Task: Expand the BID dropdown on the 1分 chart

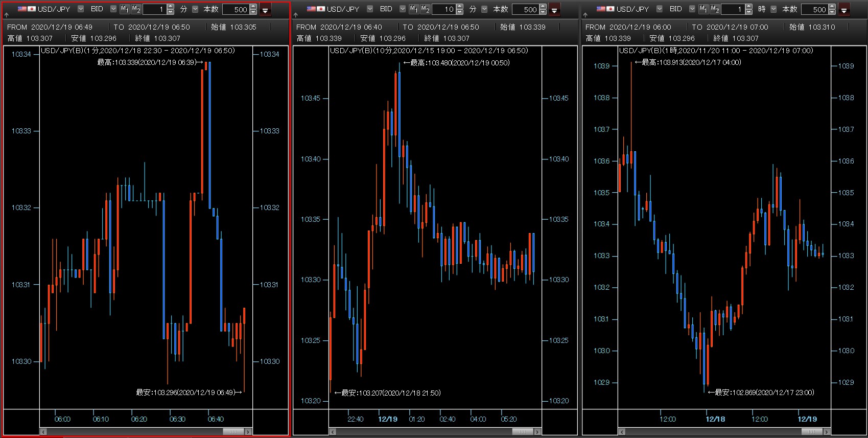Action: click(x=113, y=9)
